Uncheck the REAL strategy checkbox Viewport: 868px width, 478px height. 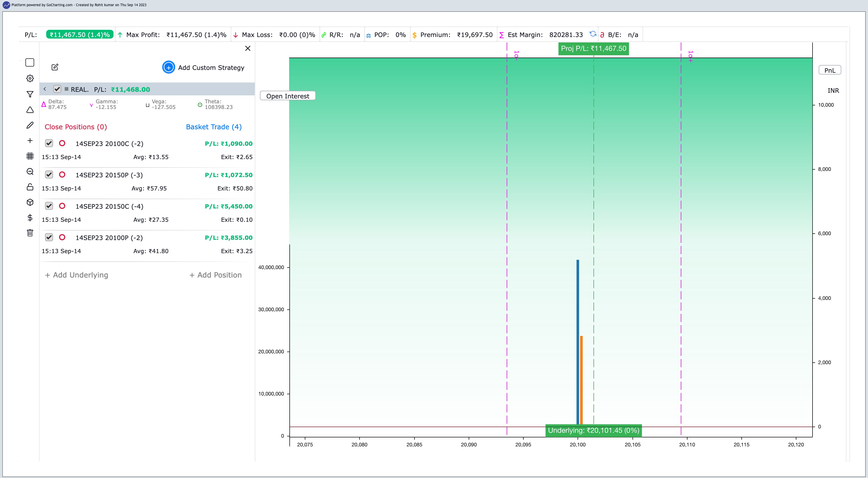57,89
